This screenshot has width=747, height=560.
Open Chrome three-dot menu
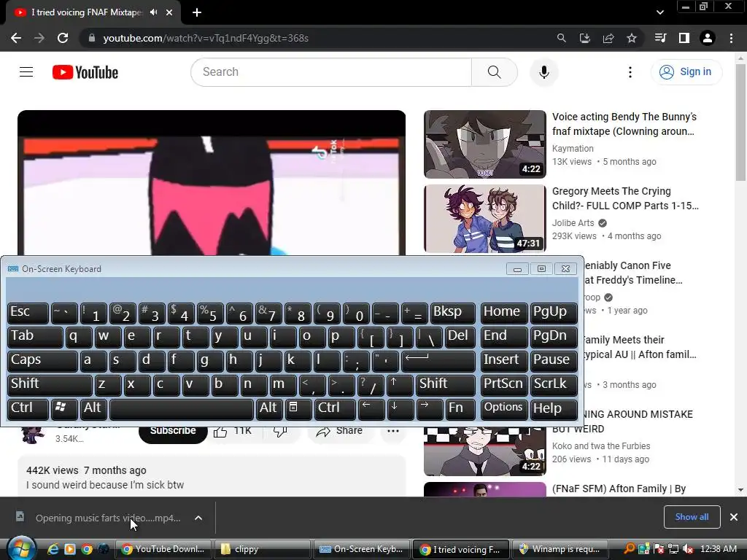tap(731, 38)
